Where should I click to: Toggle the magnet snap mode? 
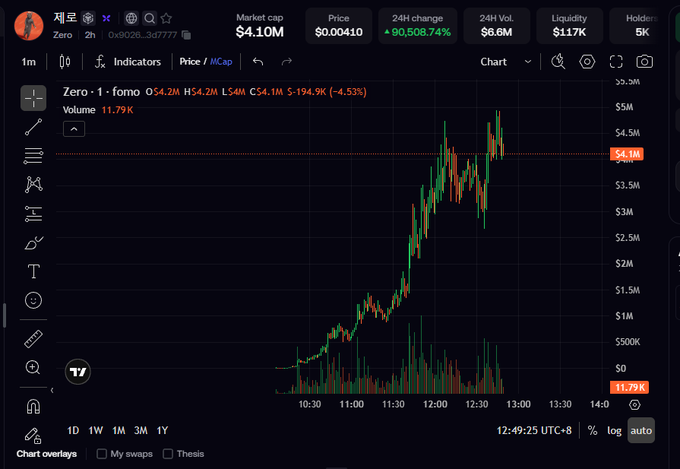pyautogui.click(x=33, y=407)
